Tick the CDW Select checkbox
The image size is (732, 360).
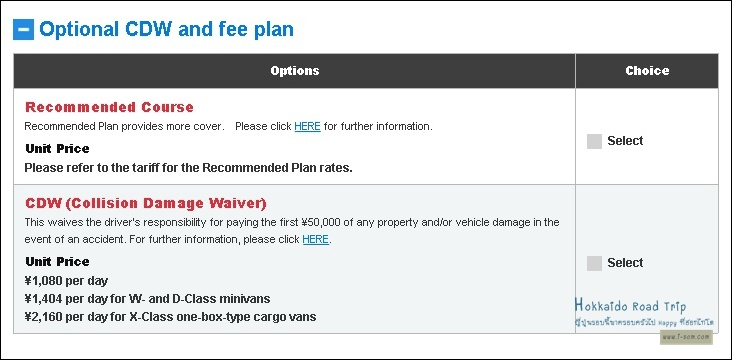point(594,263)
